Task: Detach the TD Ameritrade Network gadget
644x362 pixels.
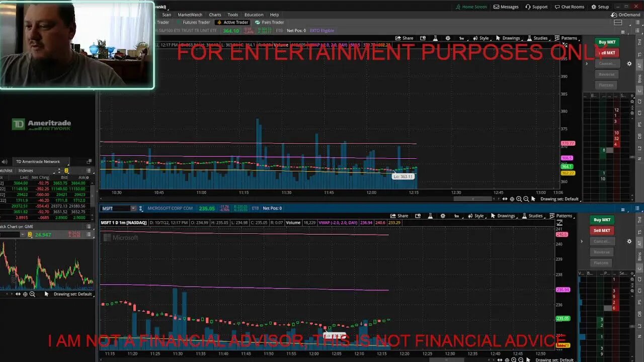Action: click(89, 161)
